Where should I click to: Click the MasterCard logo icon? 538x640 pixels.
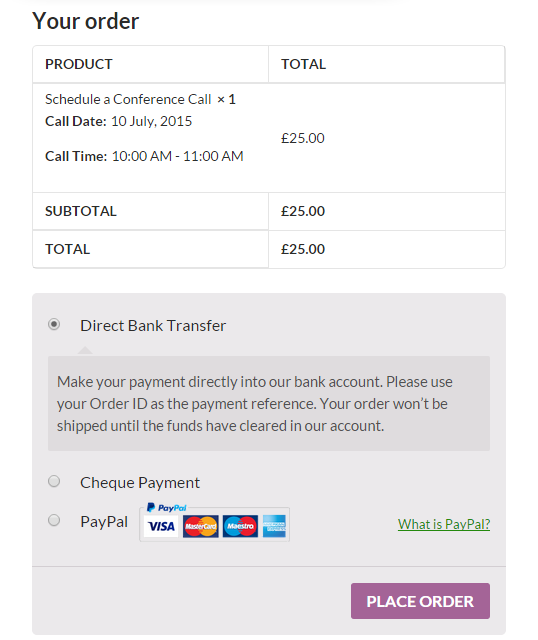click(200, 526)
